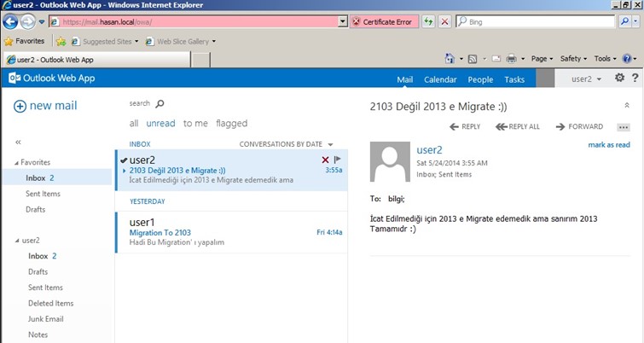Expand conversation 2103 Değil 2013 e Migrate
Image resolution: width=644 pixels, height=343 pixels.
click(x=125, y=171)
